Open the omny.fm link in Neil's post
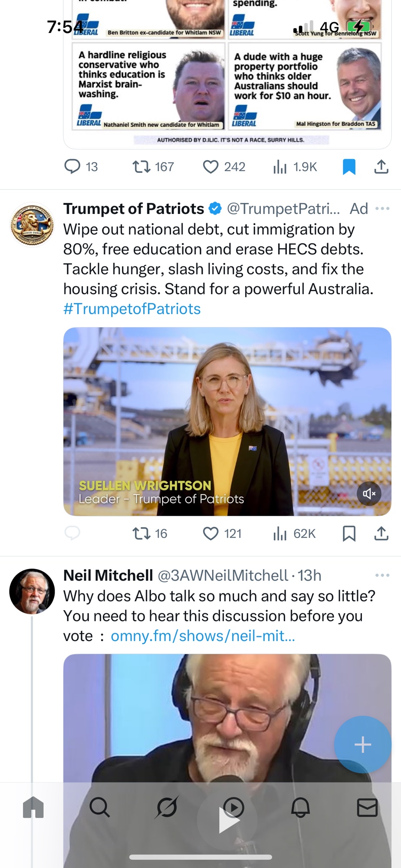 pyautogui.click(x=203, y=636)
